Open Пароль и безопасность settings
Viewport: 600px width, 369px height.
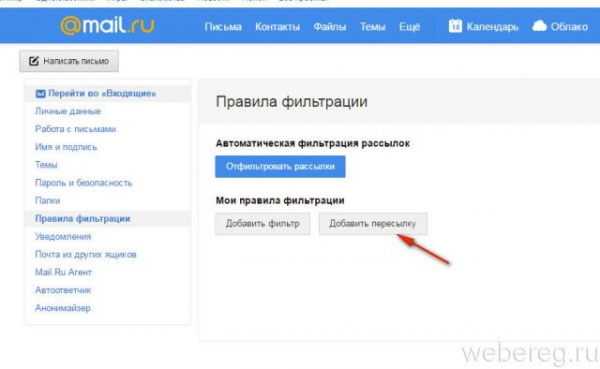pos(83,183)
